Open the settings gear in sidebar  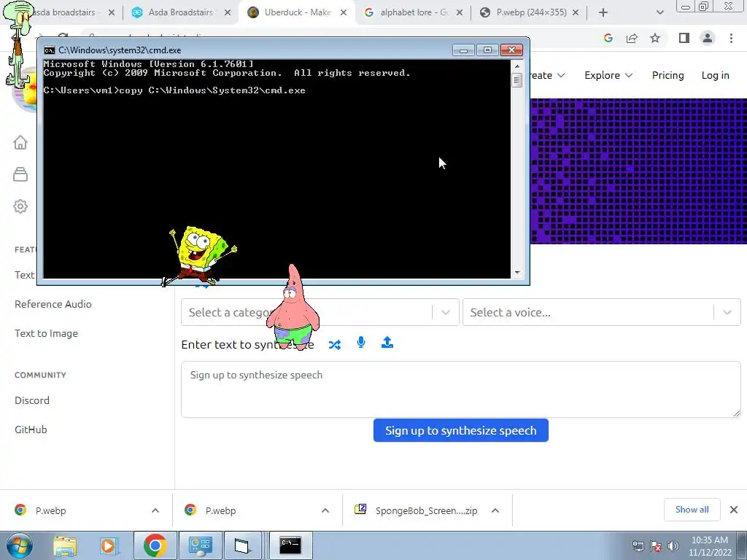coord(20,206)
